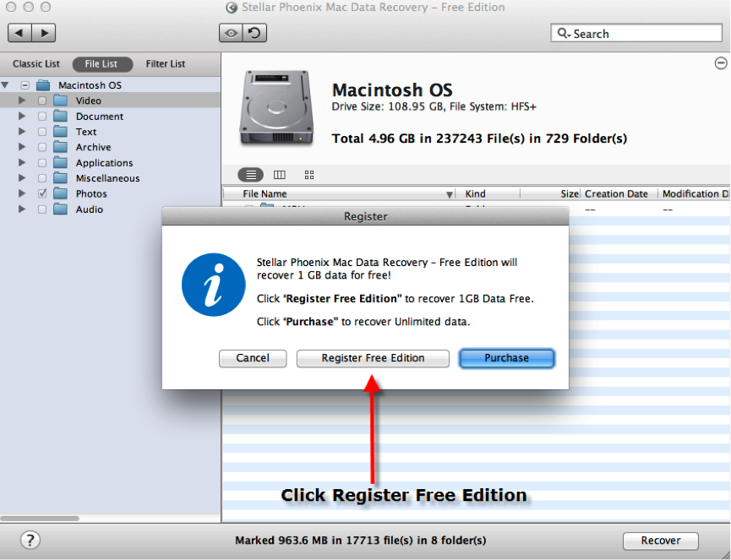Sort by File Name column header
731x560 pixels.
(x=340, y=193)
